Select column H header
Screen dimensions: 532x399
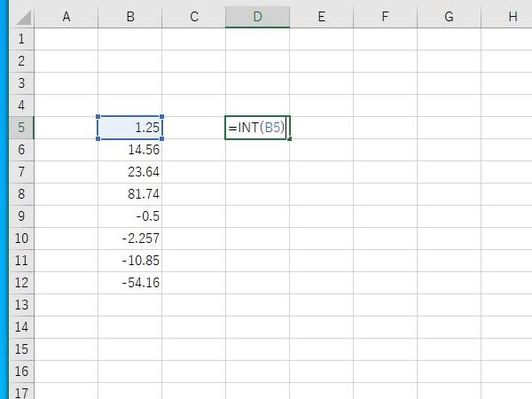[512, 17]
